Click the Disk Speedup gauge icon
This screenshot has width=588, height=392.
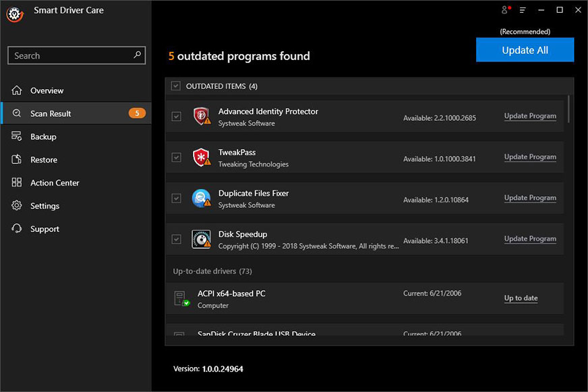[x=201, y=239]
